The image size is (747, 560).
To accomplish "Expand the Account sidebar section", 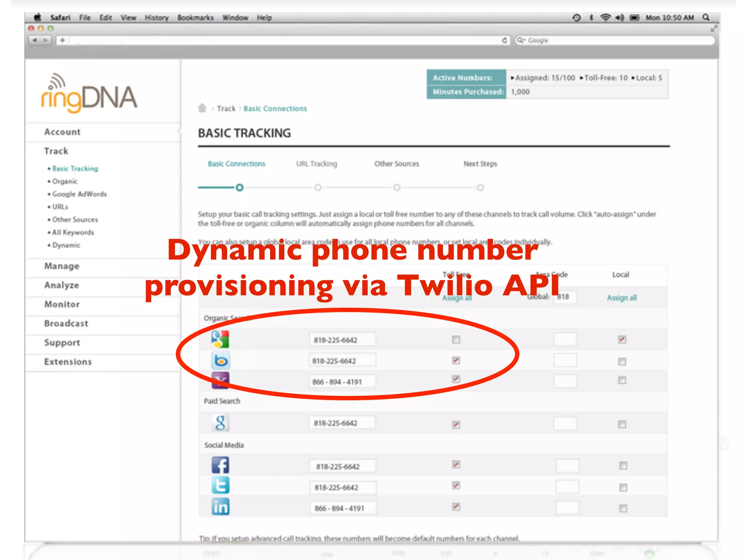I will [x=62, y=132].
